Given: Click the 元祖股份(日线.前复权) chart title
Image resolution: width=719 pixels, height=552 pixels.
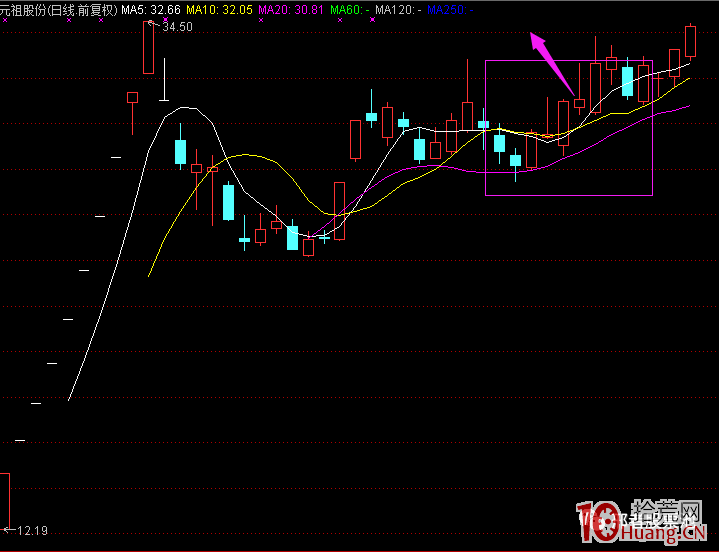Looking at the screenshot, I should tap(59, 10).
